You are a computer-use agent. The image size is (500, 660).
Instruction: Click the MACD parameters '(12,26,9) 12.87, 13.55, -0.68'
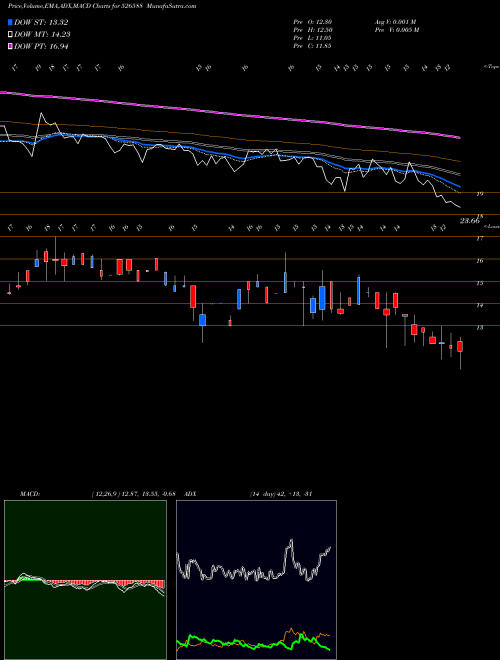[133, 493]
